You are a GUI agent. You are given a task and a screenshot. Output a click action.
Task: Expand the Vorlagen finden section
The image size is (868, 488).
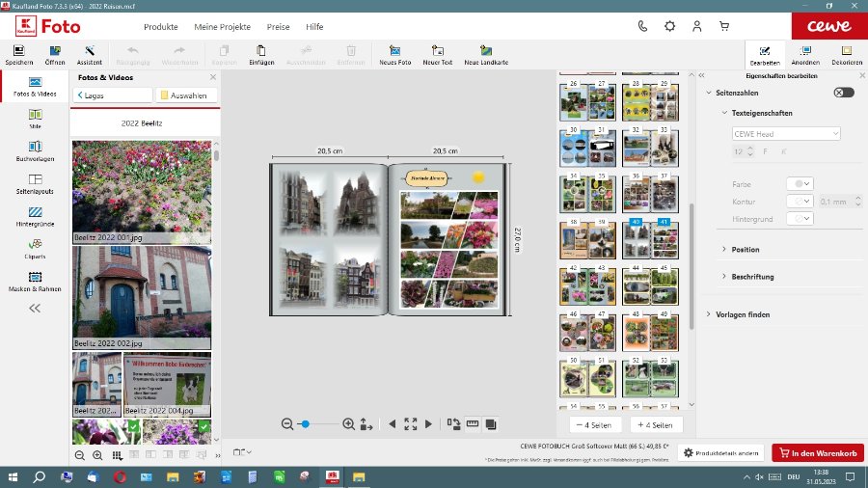tap(743, 314)
